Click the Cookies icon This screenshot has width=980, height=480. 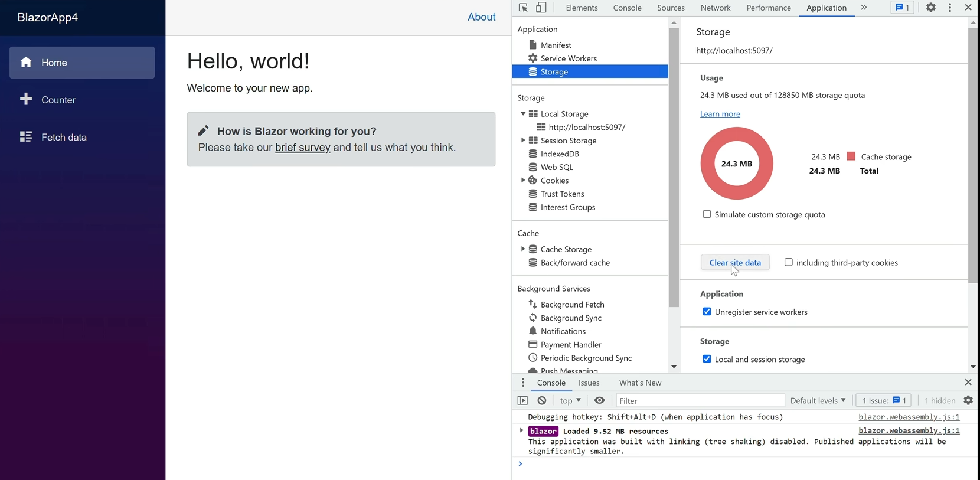[533, 180]
